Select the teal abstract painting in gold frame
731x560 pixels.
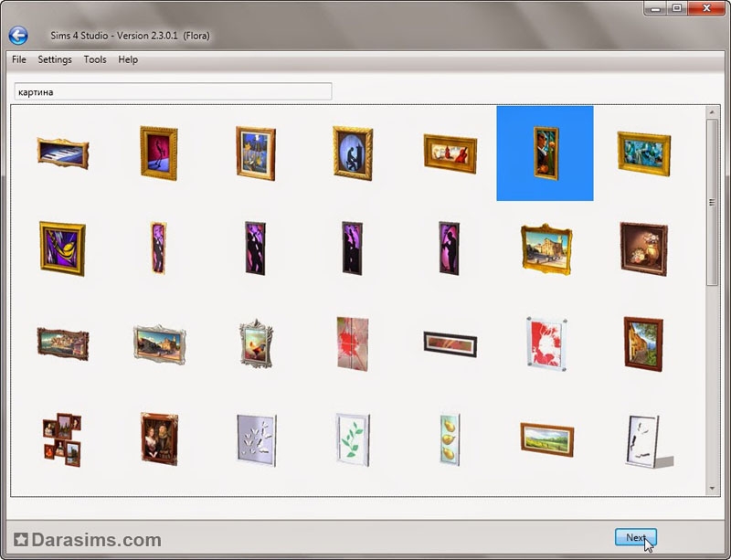coord(644,153)
